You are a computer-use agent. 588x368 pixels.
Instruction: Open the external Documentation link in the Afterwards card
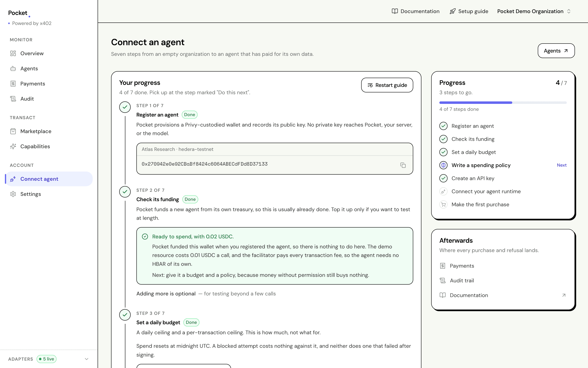(503, 295)
